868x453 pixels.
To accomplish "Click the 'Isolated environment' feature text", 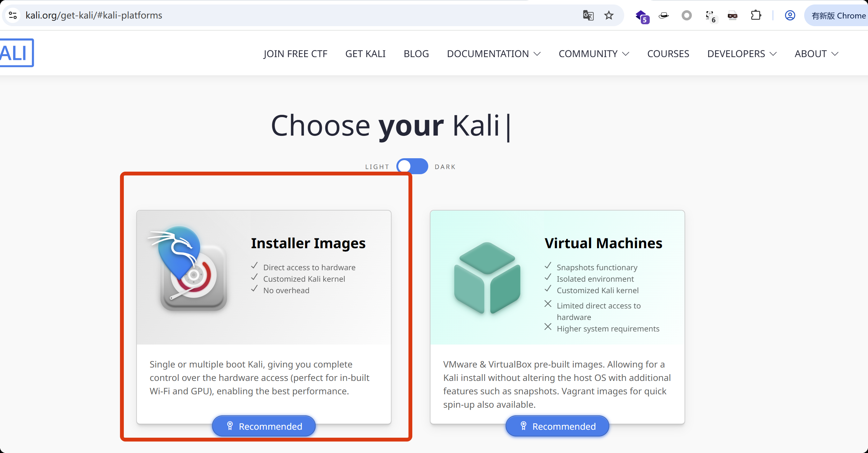I will (x=595, y=279).
